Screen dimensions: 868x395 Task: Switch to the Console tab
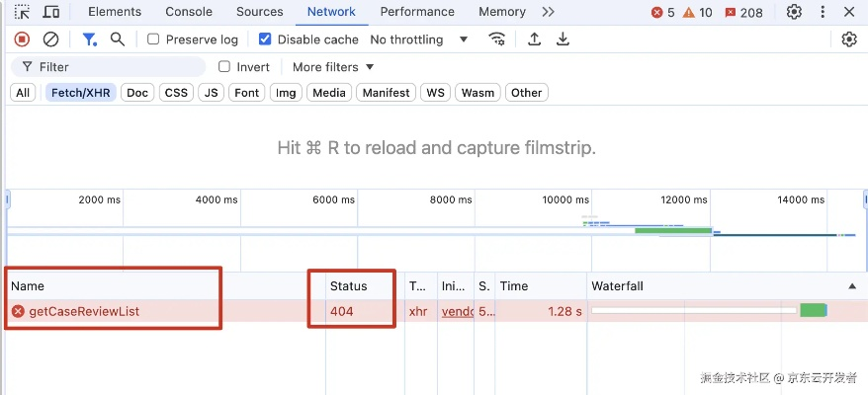click(188, 12)
